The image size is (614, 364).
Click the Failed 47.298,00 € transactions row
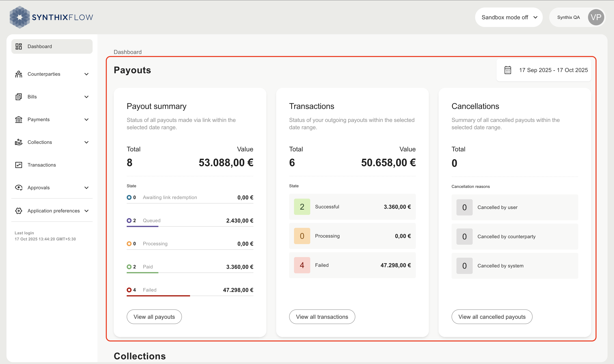point(352,265)
